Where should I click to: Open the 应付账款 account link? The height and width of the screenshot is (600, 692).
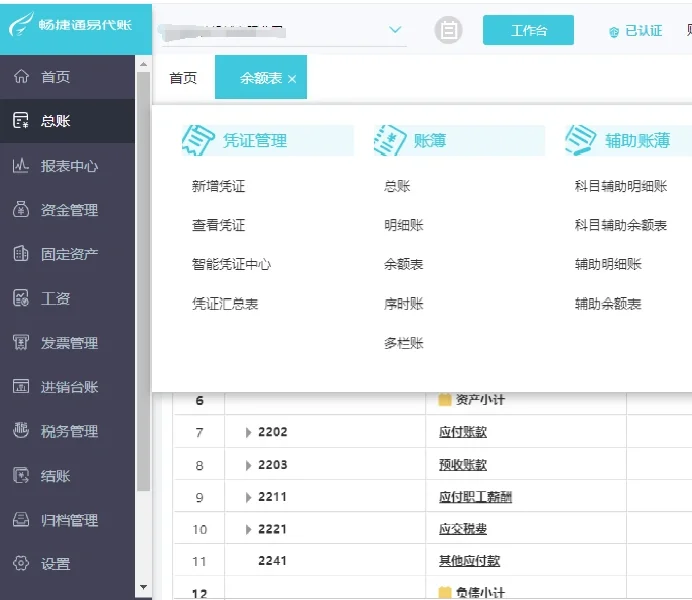463,432
